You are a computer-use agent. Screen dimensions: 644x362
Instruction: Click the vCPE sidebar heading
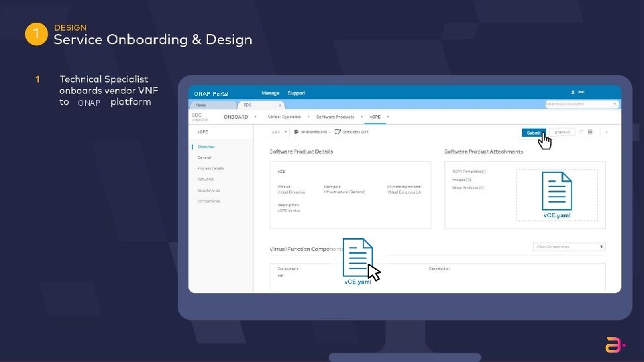(x=203, y=132)
